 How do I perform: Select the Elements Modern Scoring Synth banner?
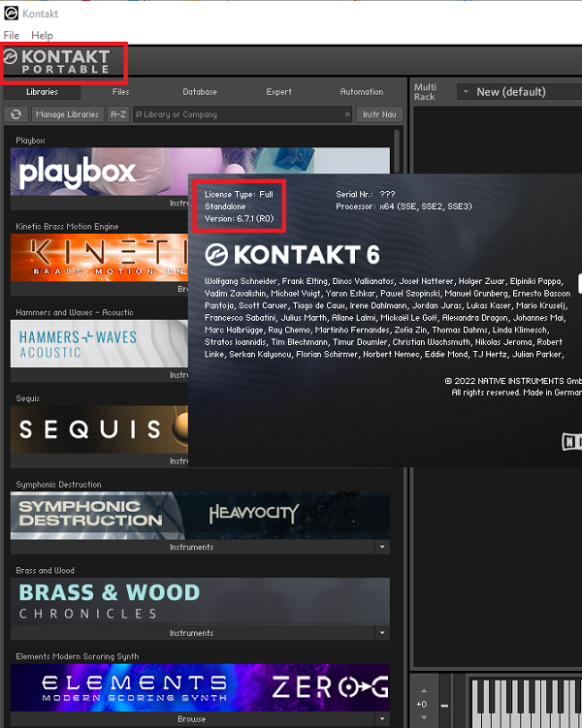click(x=200, y=687)
